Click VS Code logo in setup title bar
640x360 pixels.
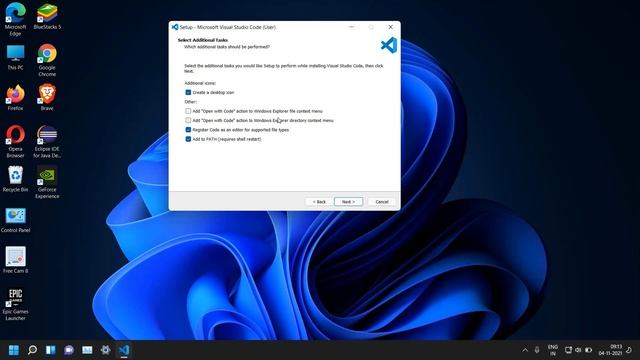pyautogui.click(x=175, y=27)
